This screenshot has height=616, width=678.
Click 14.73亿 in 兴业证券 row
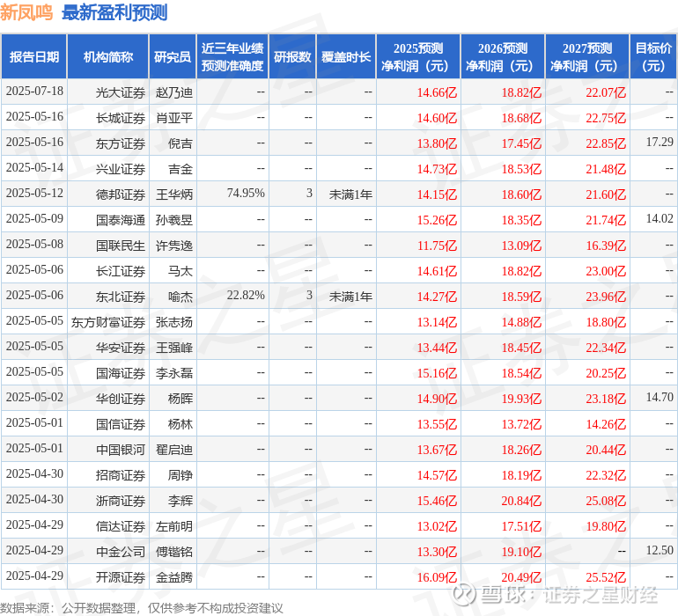tap(437, 169)
